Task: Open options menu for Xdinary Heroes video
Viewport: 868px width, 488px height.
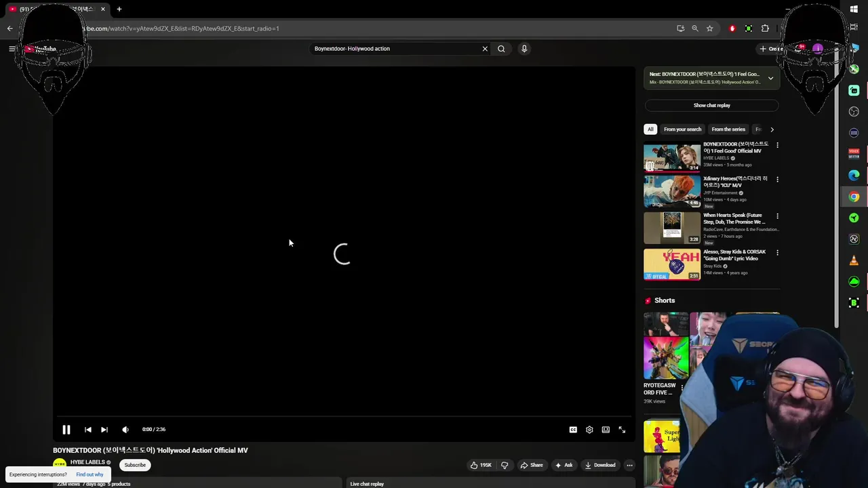Action: click(x=777, y=180)
